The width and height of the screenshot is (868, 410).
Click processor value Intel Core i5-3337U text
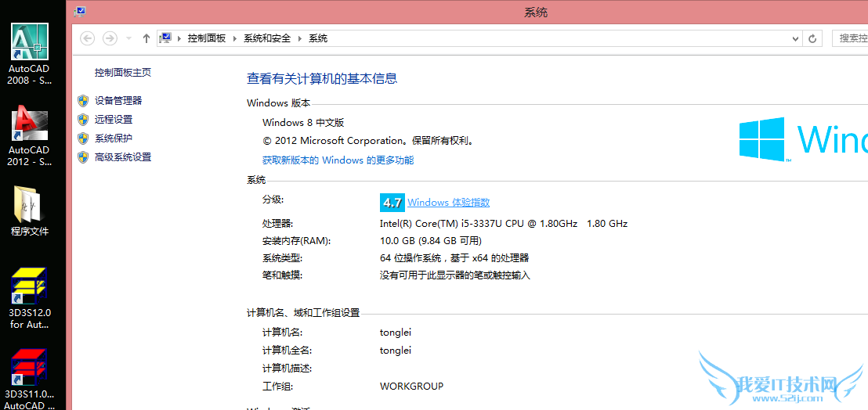click(x=503, y=224)
